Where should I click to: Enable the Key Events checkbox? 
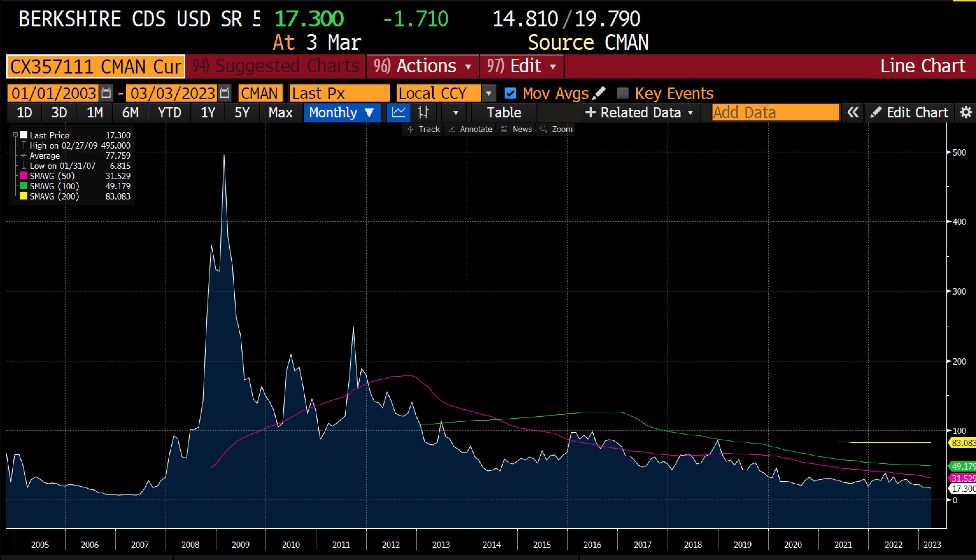tap(622, 94)
